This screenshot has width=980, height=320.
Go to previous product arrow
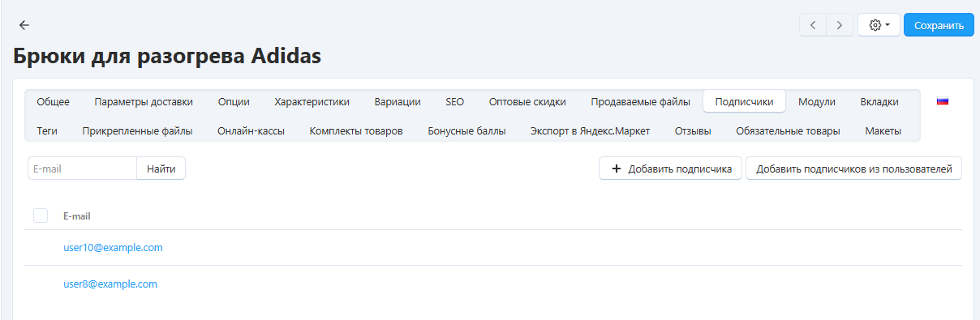click(x=813, y=25)
